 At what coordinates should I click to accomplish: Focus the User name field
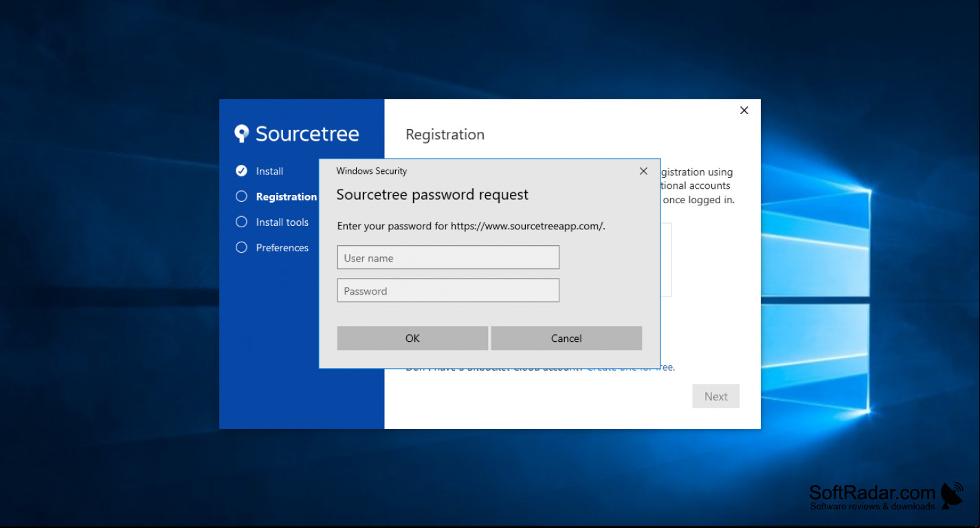(448, 257)
